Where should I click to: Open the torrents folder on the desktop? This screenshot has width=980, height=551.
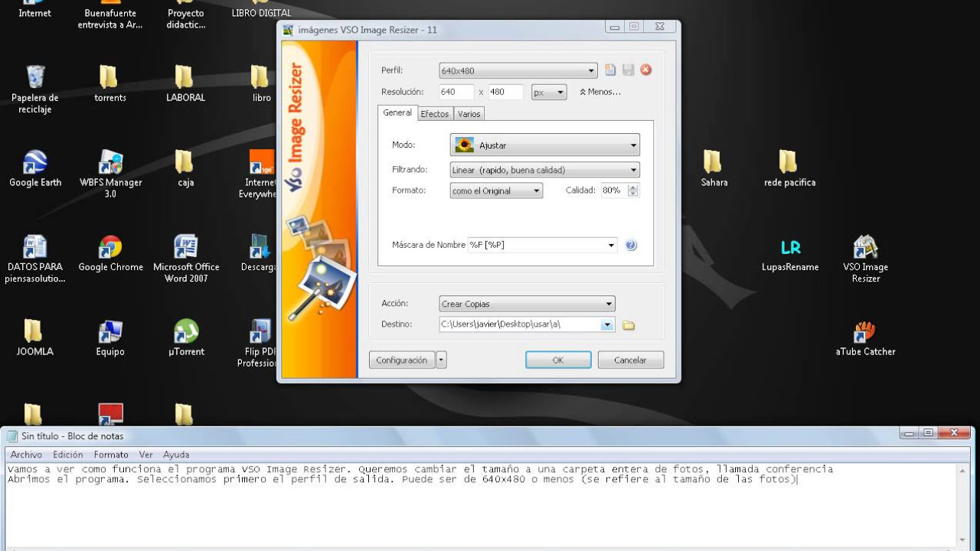click(110, 83)
